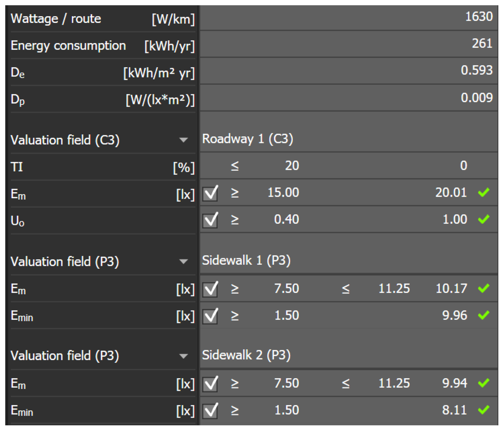Click the green checkmark beside 10.17

click(484, 289)
